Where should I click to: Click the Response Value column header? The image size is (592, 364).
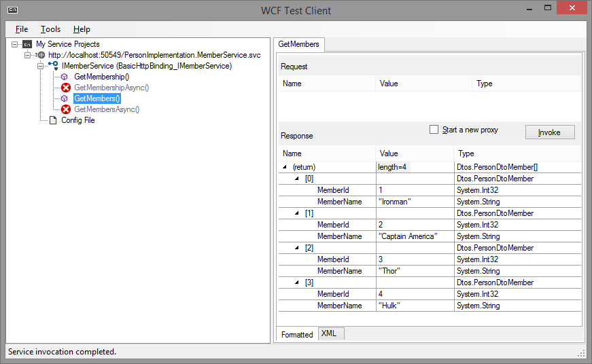click(x=415, y=153)
